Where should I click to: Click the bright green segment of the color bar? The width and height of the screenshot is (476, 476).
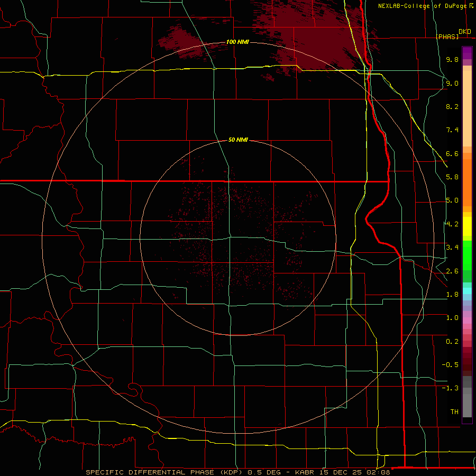tap(467, 256)
